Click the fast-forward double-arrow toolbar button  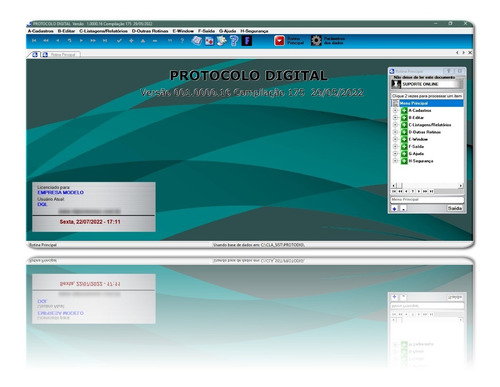coord(93,41)
